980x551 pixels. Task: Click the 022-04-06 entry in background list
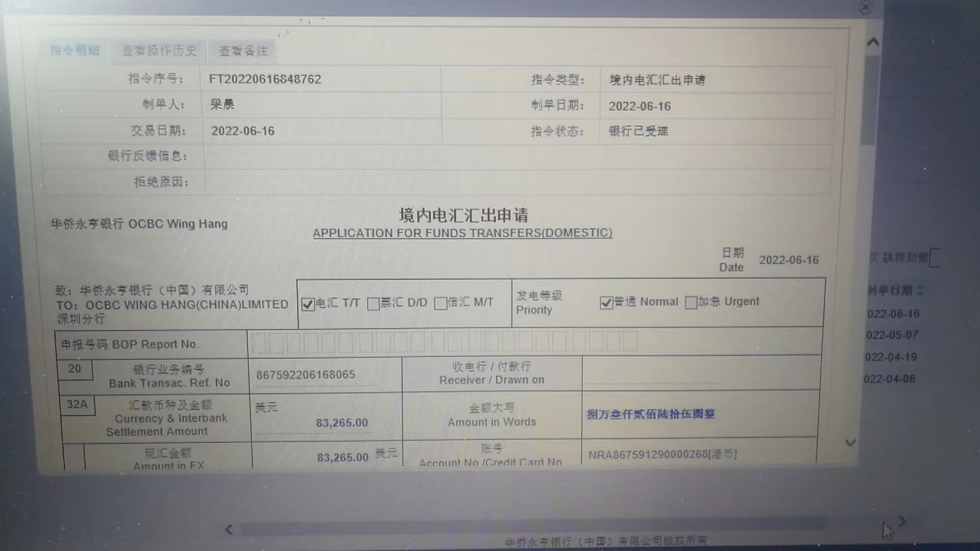coord(889,379)
